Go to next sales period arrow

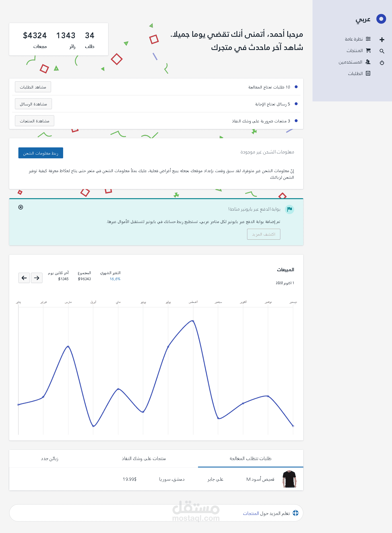pos(37,278)
